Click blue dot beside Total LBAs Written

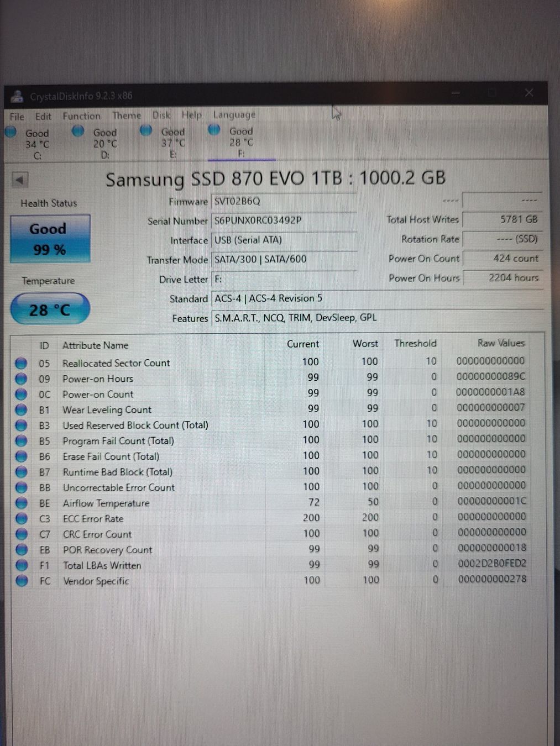pyautogui.click(x=21, y=565)
